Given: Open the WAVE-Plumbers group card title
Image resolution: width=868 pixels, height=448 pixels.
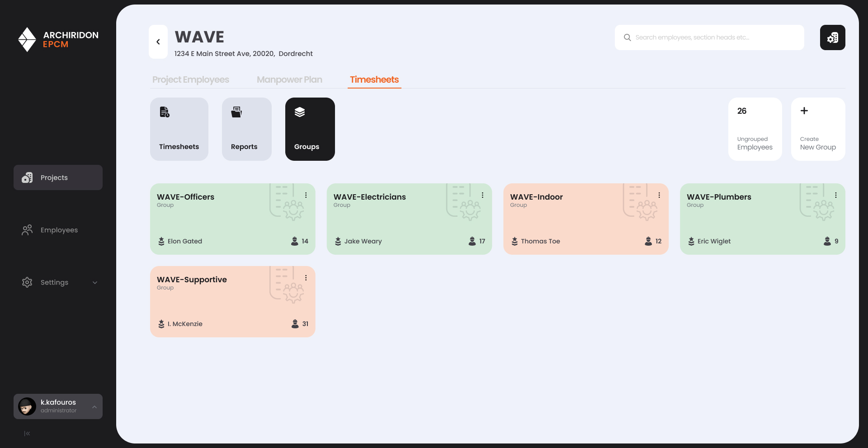Looking at the screenshot, I should [719, 197].
